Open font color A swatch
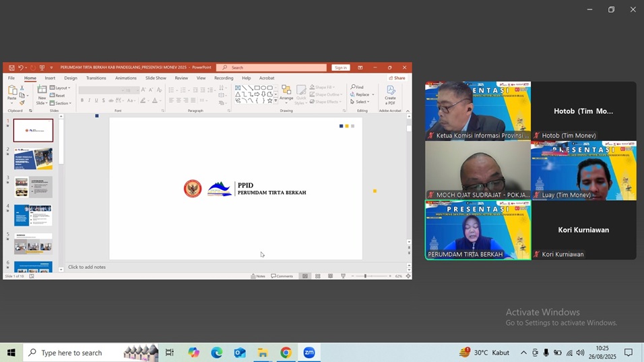 155,100
